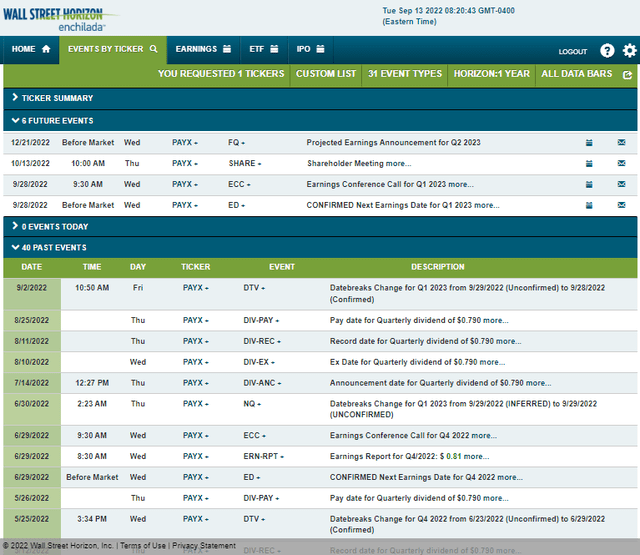This screenshot has height=555, width=640.
Task: Click calendar icon for CONFIRMED Next Earnings Date Q1 2023
Action: click(589, 205)
